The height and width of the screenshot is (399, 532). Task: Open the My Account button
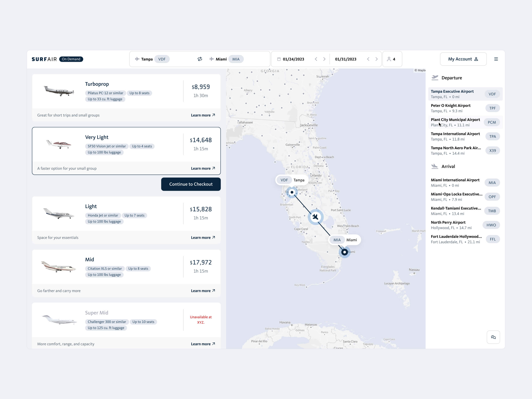click(x=463, y=59)
